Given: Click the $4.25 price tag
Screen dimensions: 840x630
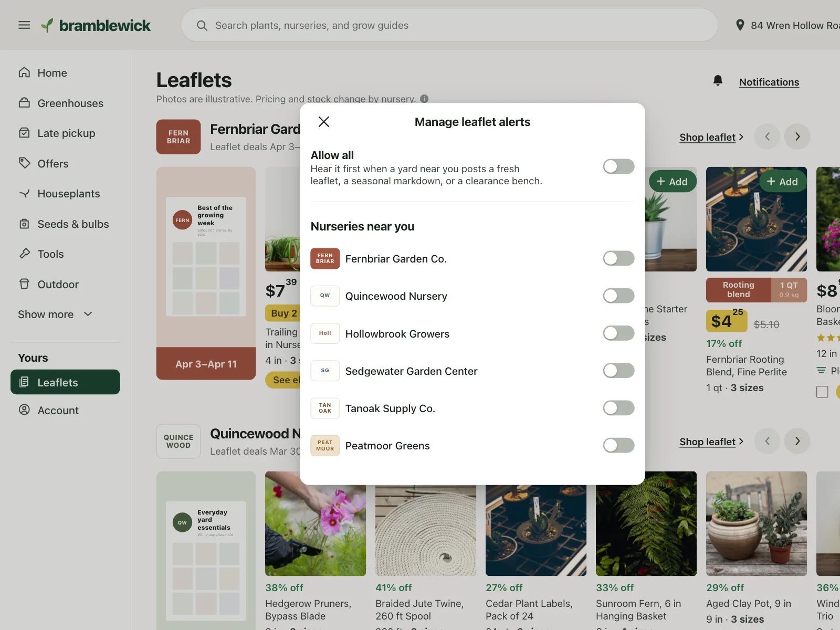Looking at the screenshot, I should click(x=727, y=320).
